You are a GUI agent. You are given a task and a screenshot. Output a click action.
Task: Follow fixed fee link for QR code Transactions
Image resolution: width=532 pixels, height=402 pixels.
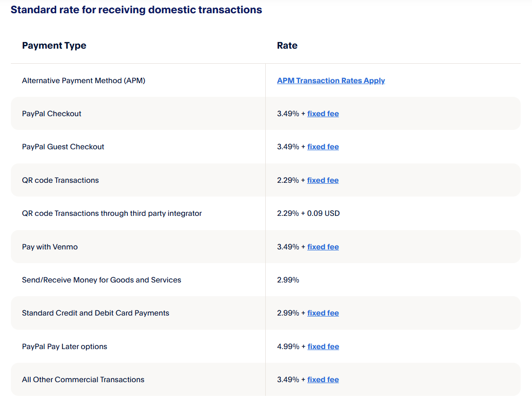[x=323, y=180]
